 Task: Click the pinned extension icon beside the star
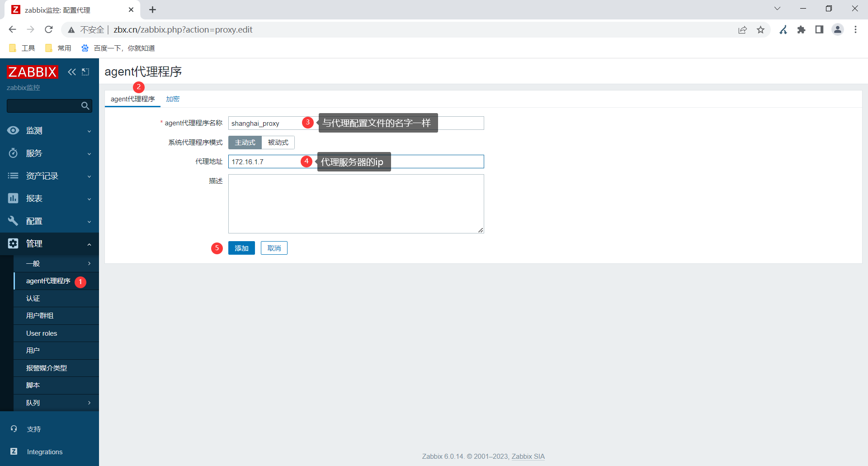tap(783, 30)
